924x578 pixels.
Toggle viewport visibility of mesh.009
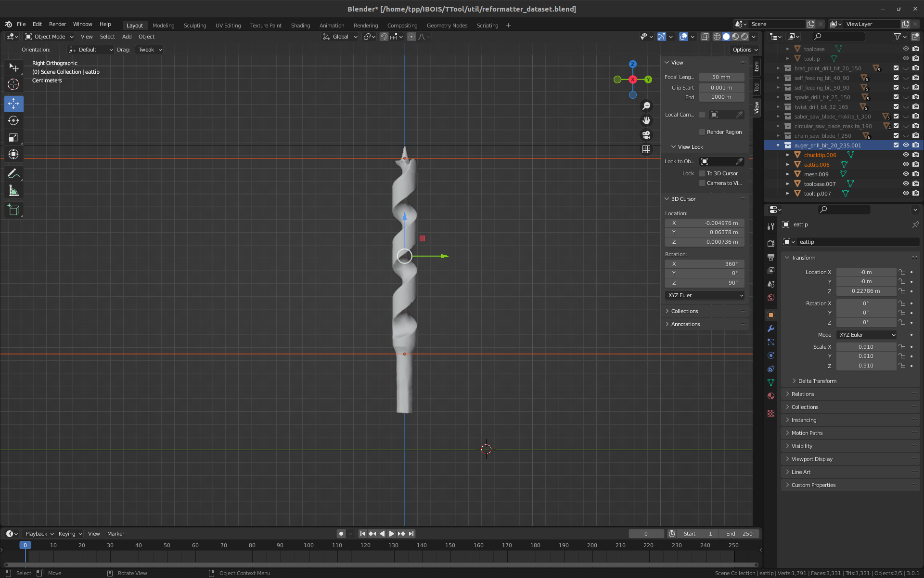(x=906, y=174)
